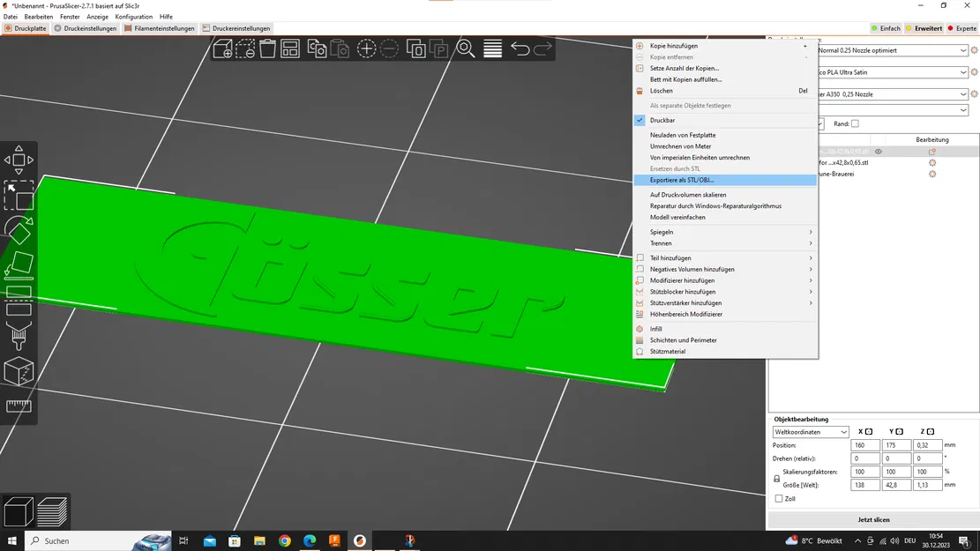The height and width of the screenshot is (551, 980).
Task: Click the Windows search box Suchen
Action: [98, 541]
